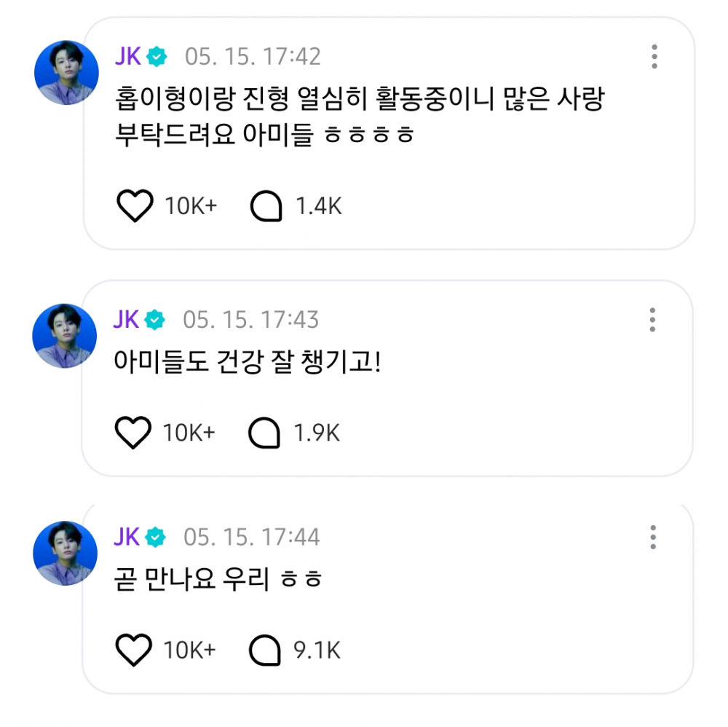Image resolution: width=728 pixels, height=727 pixels.
Task: Open the profile picture beside the 17:44 post
Action: pos(65,554)
